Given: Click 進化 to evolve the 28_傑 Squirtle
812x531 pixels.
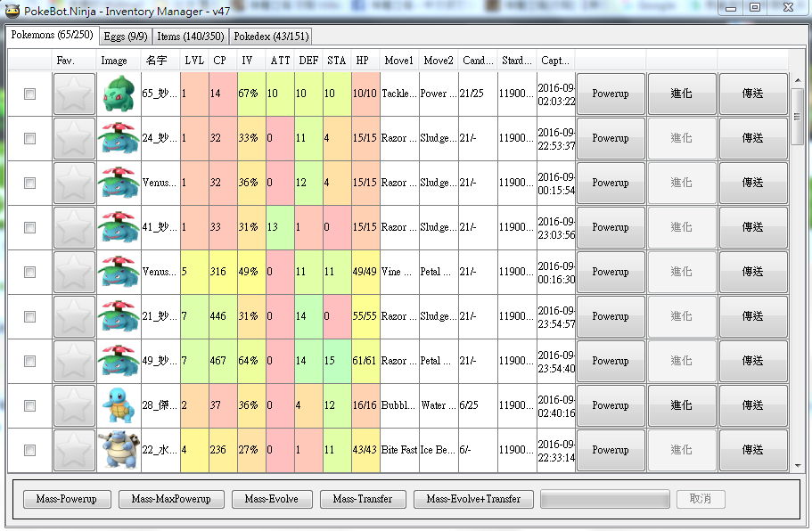Looking at the screenshot, I should click(682, 405).
